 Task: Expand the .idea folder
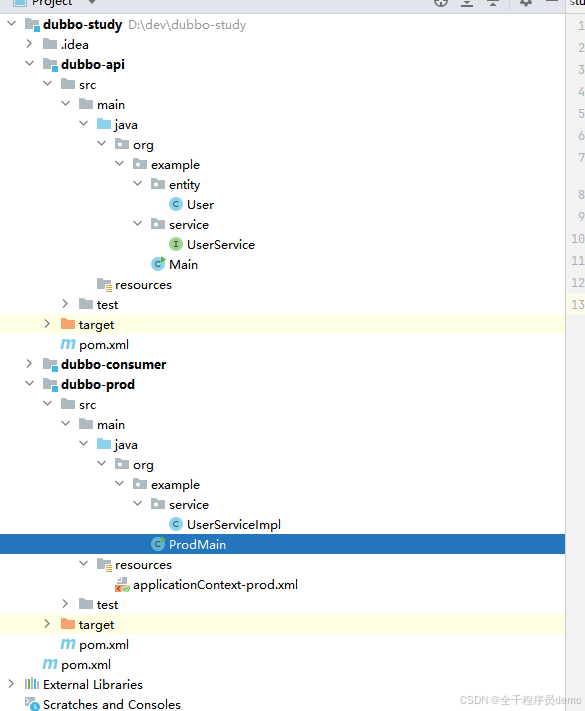click(29, 44)
